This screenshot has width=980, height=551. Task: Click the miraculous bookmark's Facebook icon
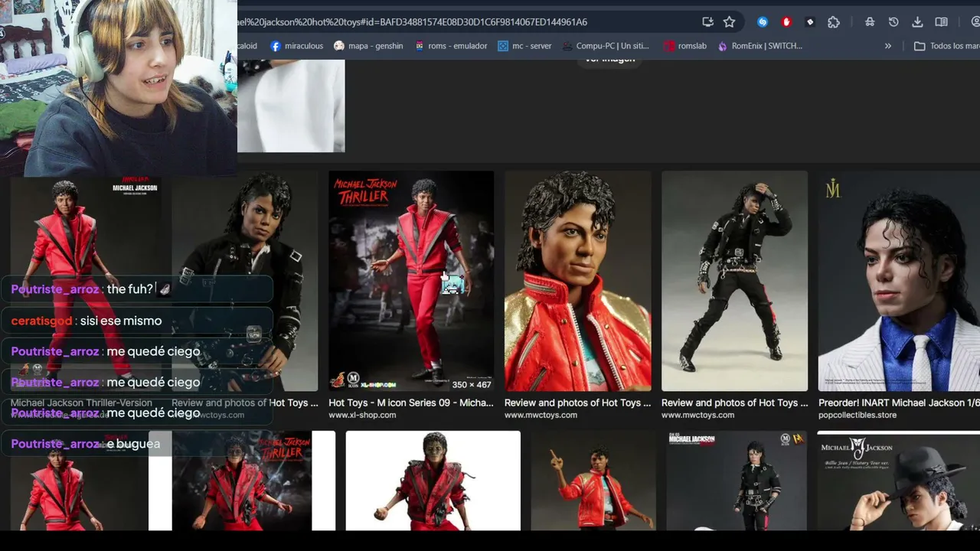(276, 46)
